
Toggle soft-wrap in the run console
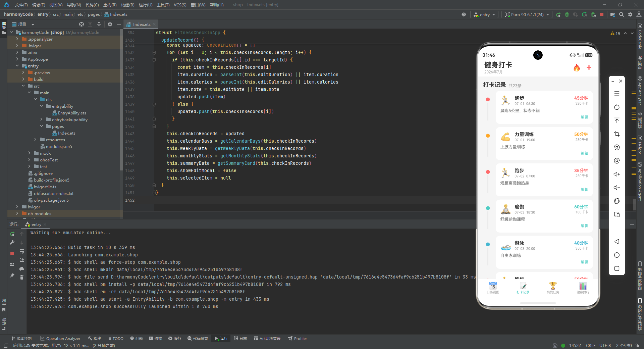pyautogui.click(x=22, y=251)
